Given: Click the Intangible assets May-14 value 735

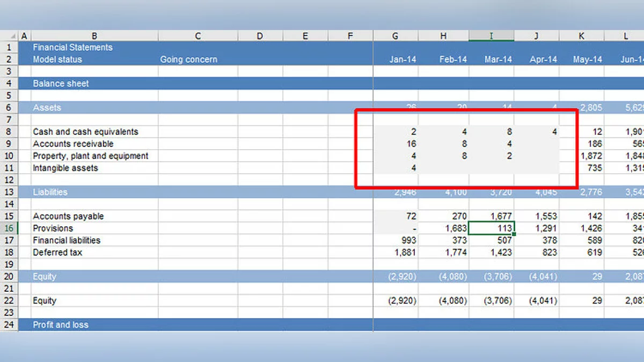Looking at the screenshot, I should click(x=582, y=168).
